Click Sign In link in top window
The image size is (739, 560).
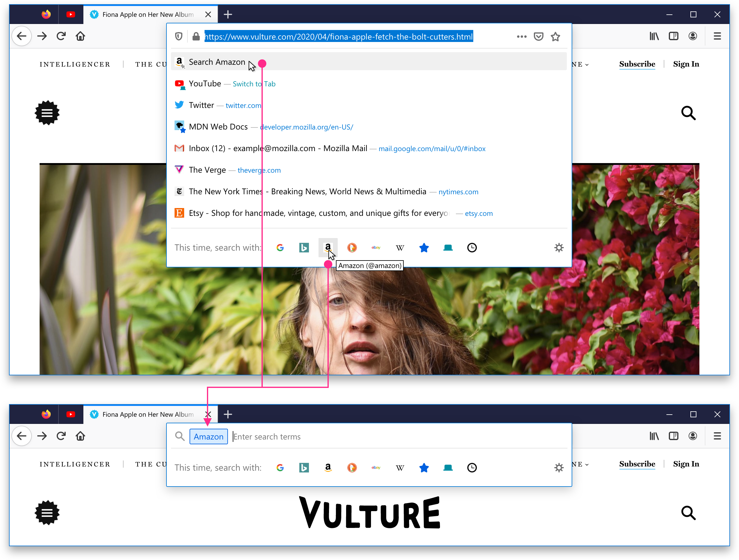(x=686, y=64)
